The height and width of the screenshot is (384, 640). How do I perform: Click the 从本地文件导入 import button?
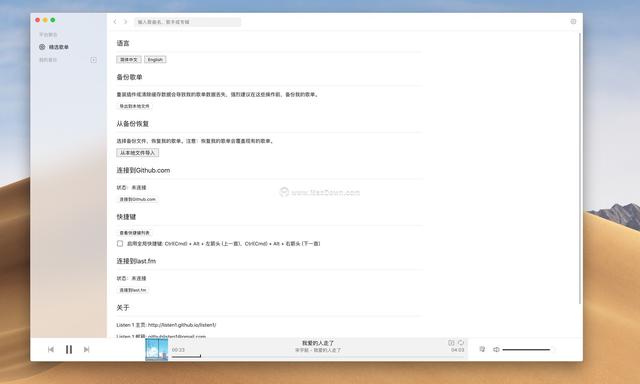point(138,153)
